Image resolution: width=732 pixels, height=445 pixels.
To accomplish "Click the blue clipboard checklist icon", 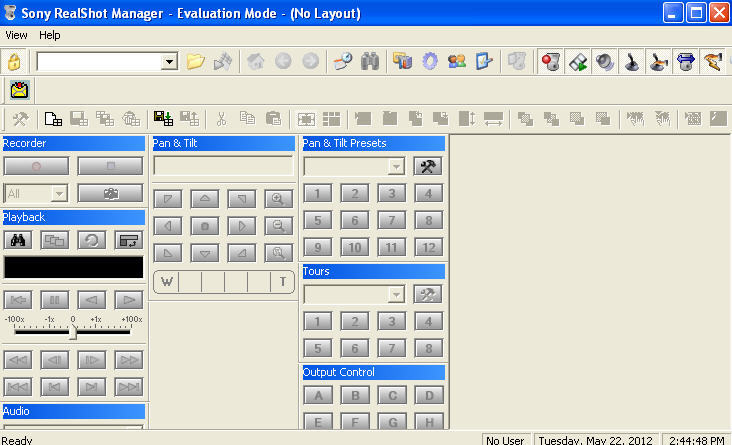I will (x=484, y=61).
